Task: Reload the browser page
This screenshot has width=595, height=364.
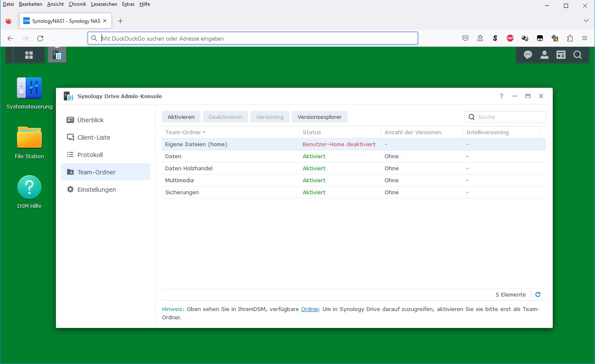Action: (x=40, y=39)
